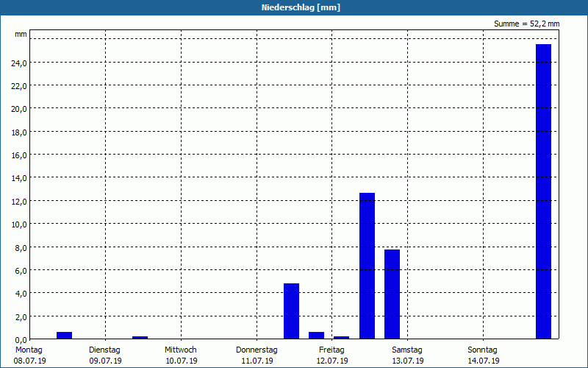588x368 pixels.
Task: Select the 6,0 y-axis value
Action: click(x=21, y=270)
